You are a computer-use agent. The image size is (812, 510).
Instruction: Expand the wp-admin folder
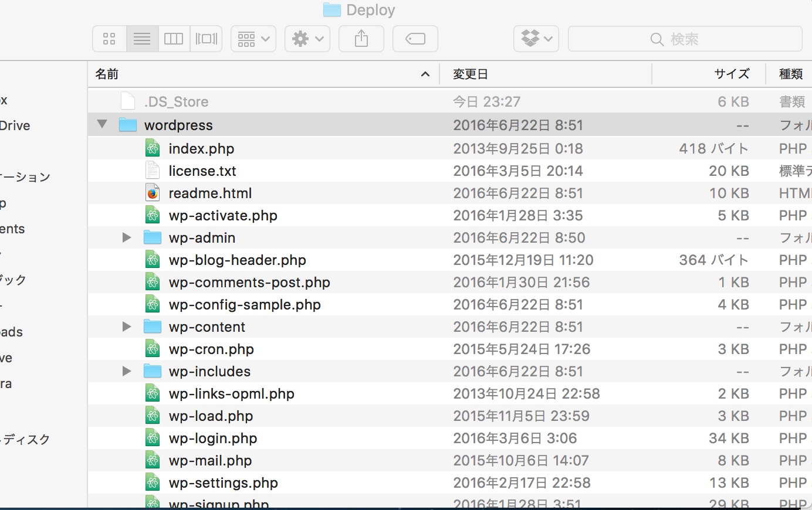click(126, 237)
